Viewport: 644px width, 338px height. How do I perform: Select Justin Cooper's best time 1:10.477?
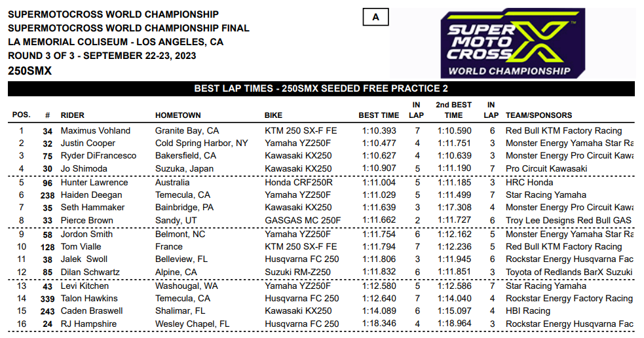pyautogui.click(x=379, y=143)
